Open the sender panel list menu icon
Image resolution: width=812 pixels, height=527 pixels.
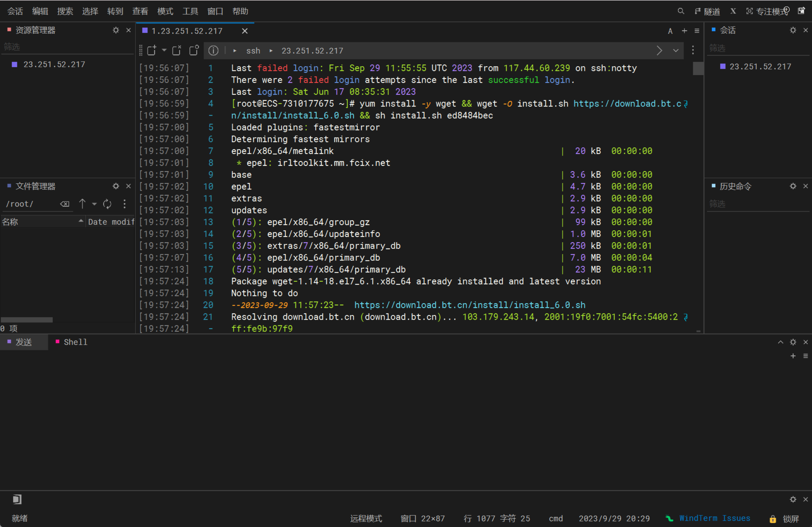click(806, 356)
